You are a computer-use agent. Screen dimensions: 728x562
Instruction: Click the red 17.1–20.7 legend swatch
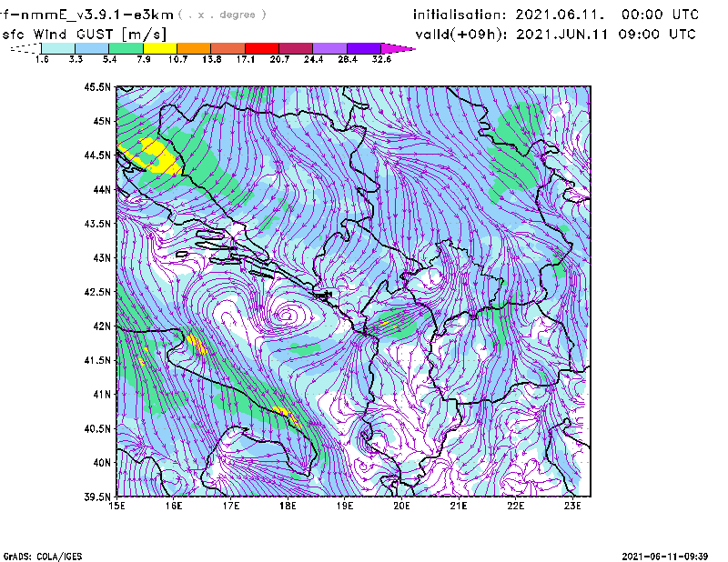(262, 48)
